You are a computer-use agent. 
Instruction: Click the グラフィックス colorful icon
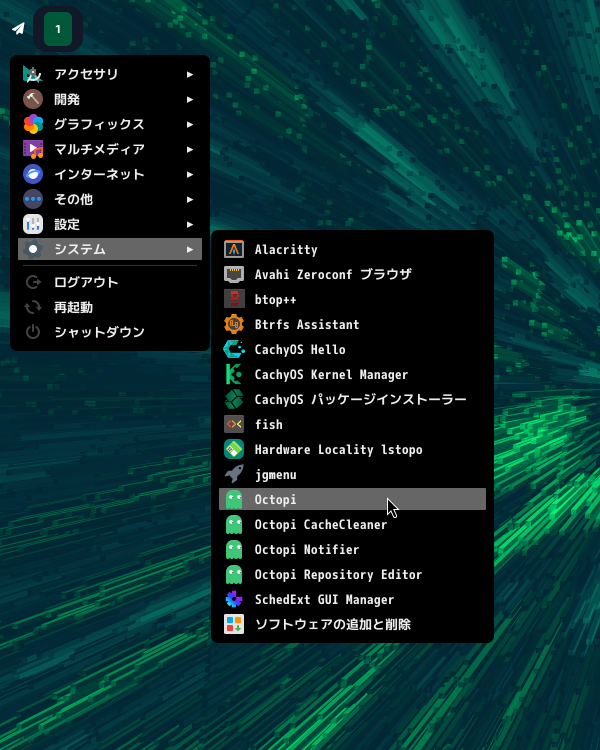[33, 124]
